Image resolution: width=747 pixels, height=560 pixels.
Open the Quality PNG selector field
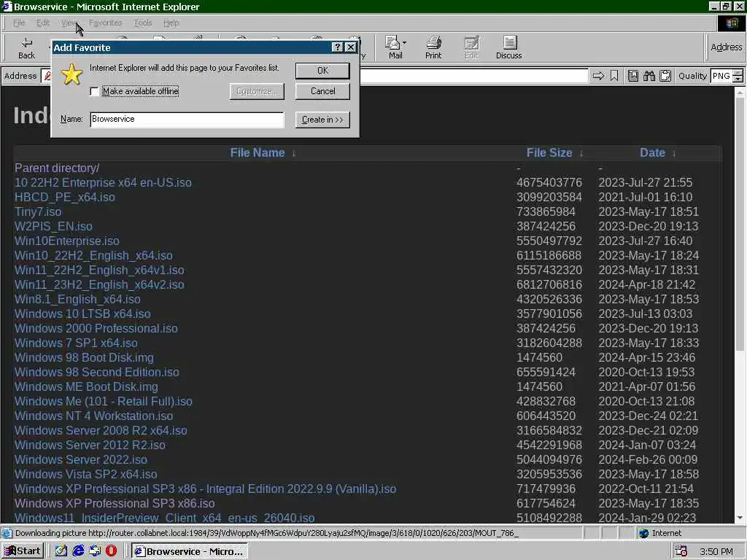pyautogui.click(x=721, y=76)
